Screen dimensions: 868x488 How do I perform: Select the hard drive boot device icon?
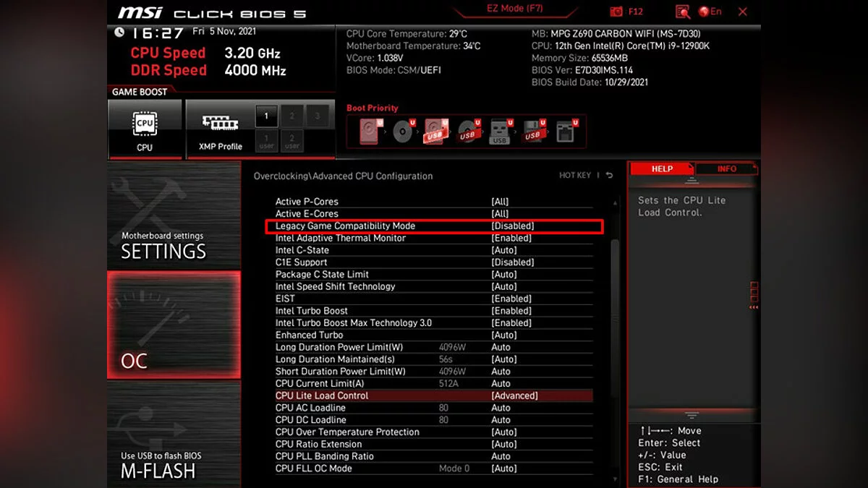click(371, 132)
